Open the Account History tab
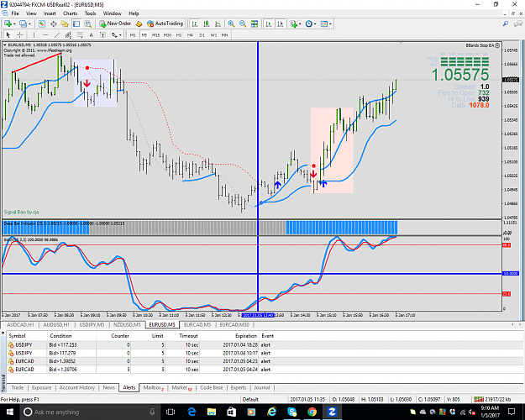Viewport: 525px width, 420px height. pyautogui.click(x=77, y=387)
